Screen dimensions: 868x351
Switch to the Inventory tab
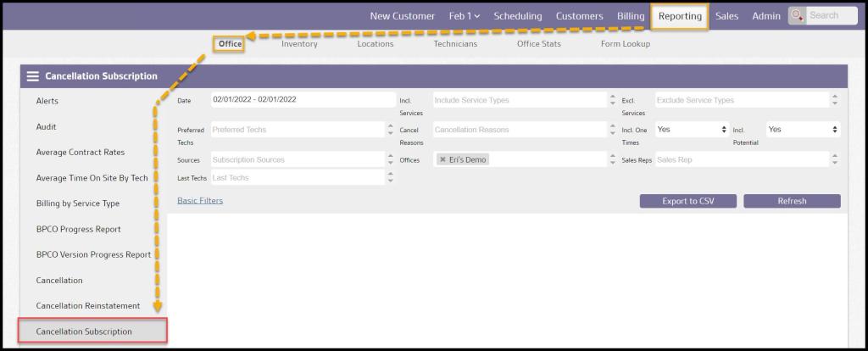pyautogui.click(x=299, y=44)
